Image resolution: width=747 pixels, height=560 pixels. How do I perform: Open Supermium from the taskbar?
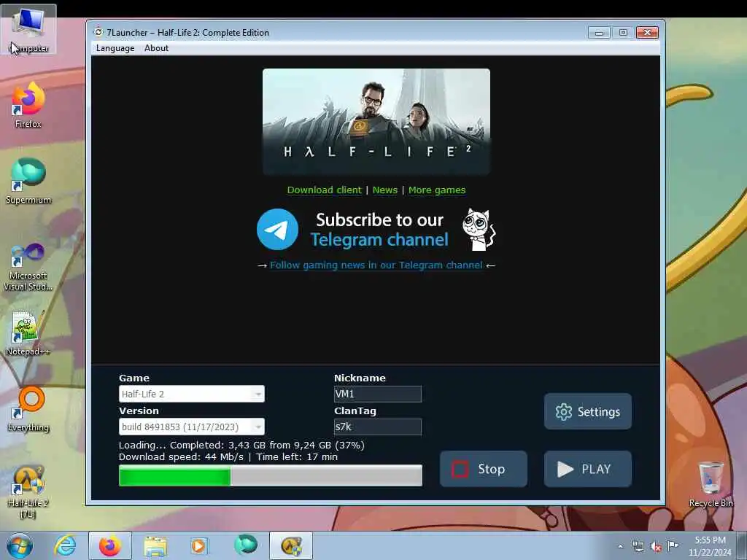coord(246,545)
